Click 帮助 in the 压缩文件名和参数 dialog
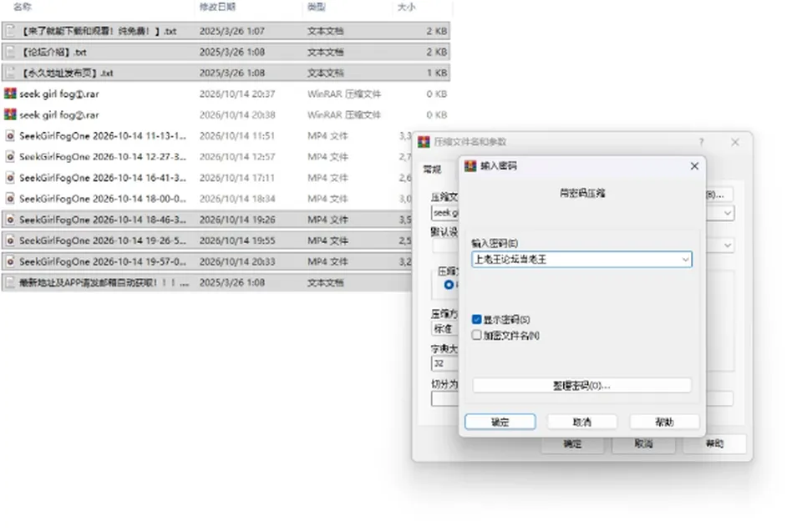The image size is (802, 532). pos(714,443)
